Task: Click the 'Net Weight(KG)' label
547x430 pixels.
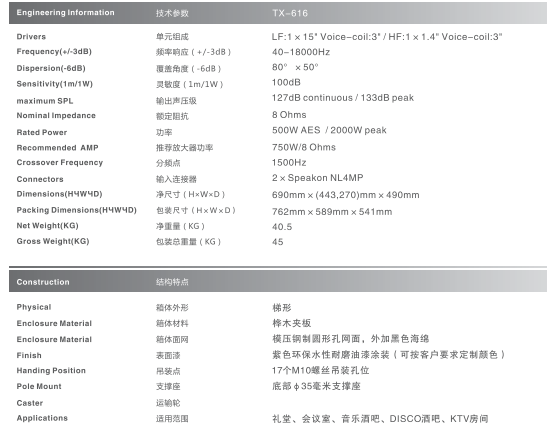Action: [47, 226]
